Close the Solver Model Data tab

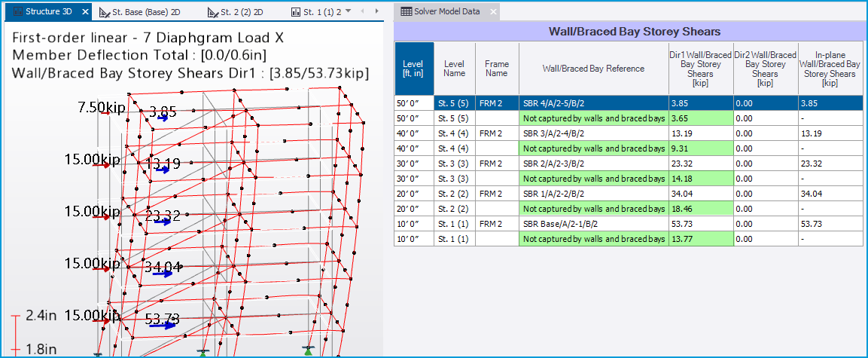492,12
